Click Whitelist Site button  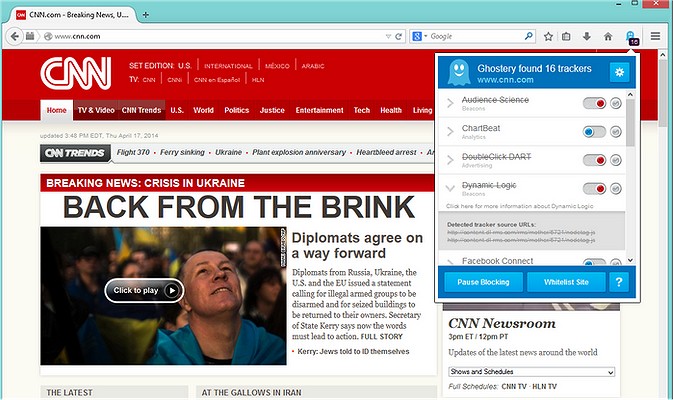(x=566, y=282)
